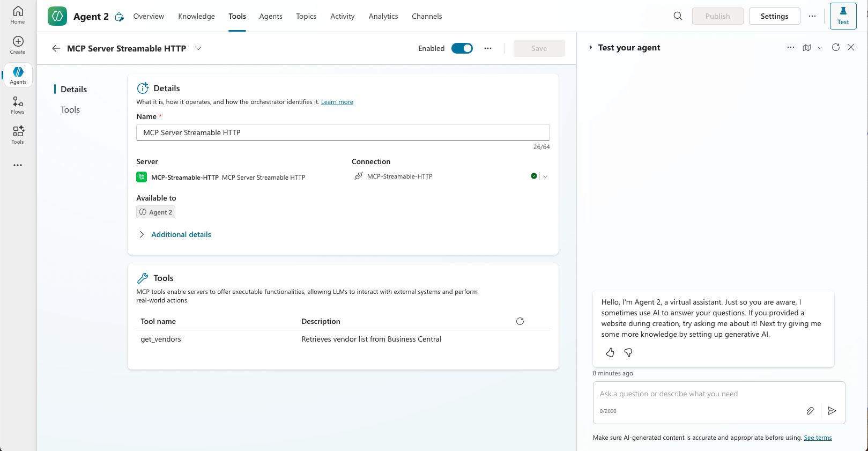
Task: Click the Agent 2 availability chip
Action: pos(155,212)
